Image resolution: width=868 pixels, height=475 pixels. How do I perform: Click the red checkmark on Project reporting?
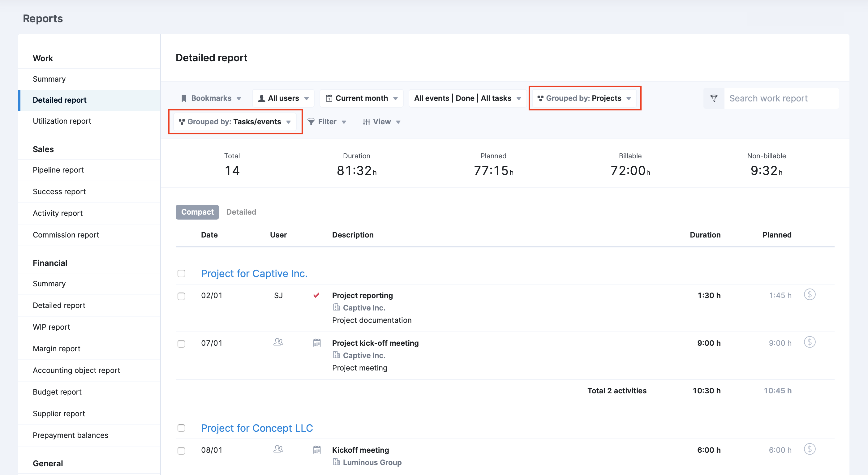coord(316,295)
